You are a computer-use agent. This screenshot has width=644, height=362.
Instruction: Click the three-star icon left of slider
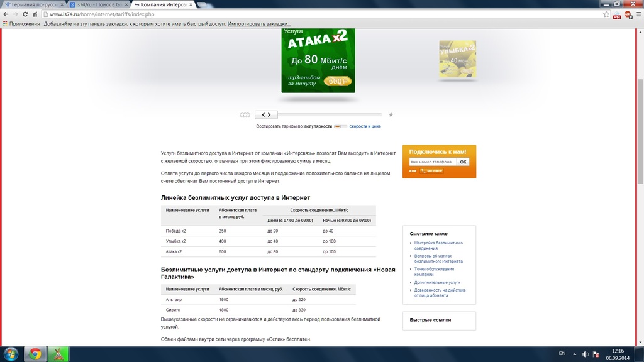[245, 114]
